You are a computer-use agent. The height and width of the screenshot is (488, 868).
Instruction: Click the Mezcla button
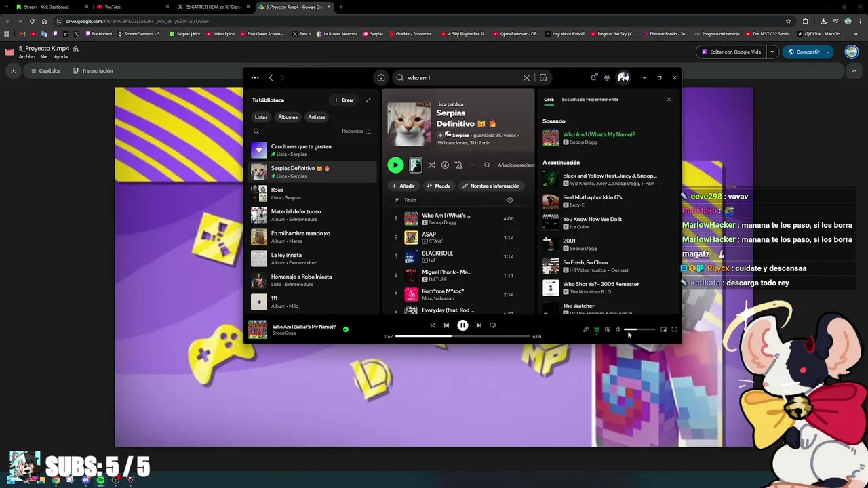tap(438, 186)
